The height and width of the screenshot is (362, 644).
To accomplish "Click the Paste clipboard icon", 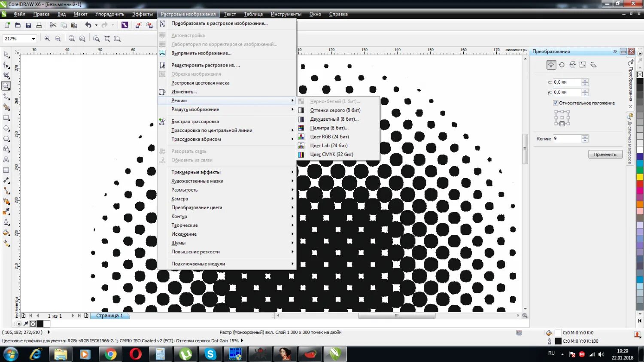I will [74, 25].
